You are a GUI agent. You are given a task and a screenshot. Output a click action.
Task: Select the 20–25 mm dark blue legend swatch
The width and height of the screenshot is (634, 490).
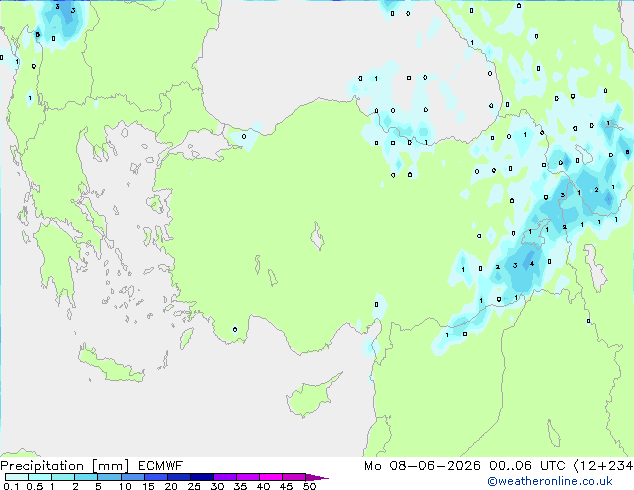(179, 477)
